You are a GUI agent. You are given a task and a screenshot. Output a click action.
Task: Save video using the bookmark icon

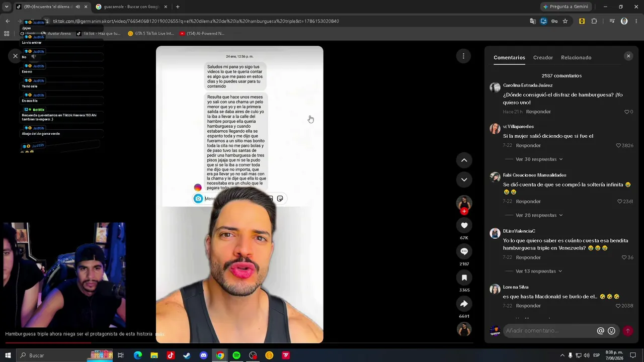point(464,278)
